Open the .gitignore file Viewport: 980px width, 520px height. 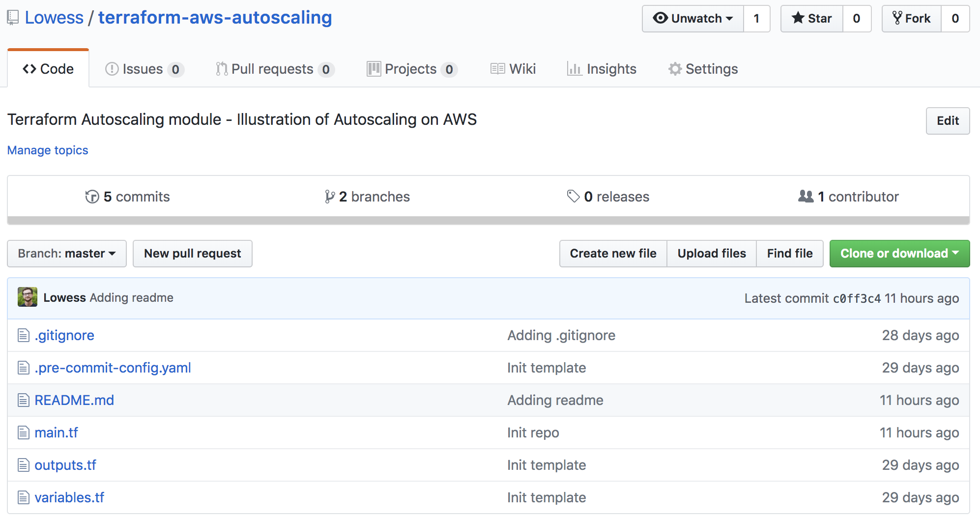pyautogui.click(x=64, y=335)
